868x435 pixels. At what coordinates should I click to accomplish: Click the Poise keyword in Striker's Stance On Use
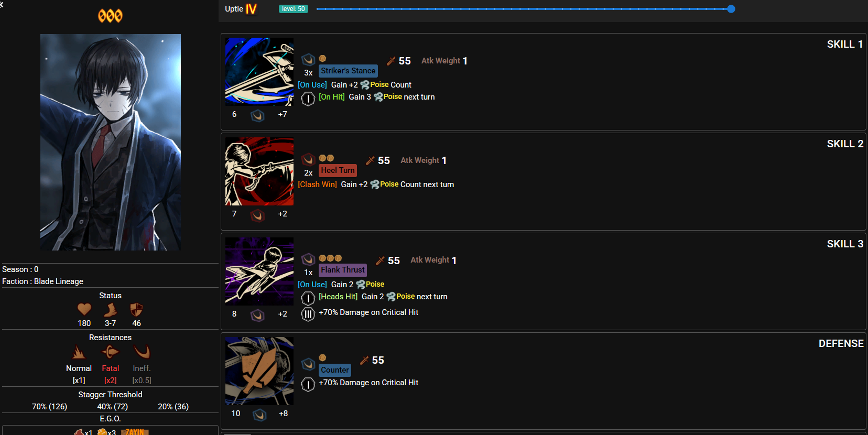[379, 85]
